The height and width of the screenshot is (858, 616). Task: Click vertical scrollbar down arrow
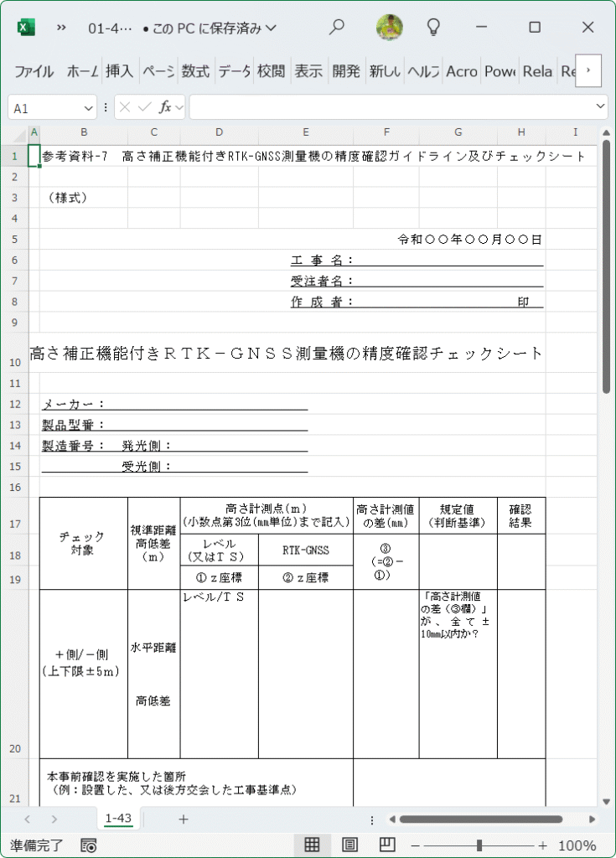(x=606, y=802)
